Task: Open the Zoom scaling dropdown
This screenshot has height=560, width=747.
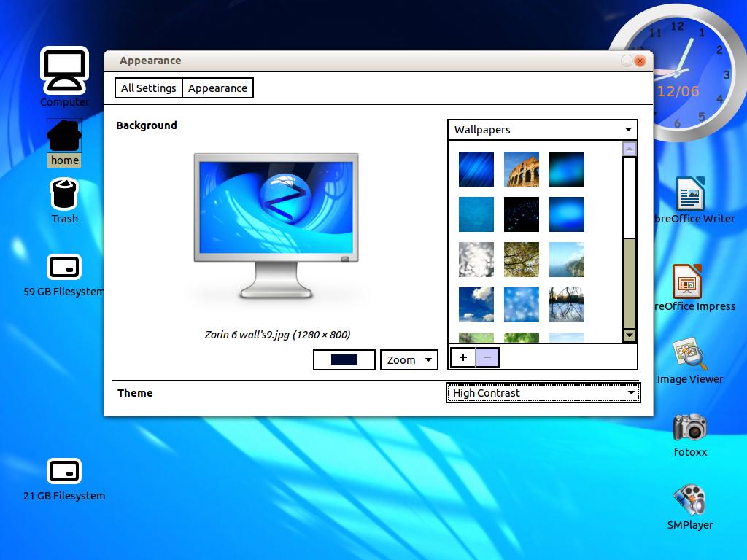Action: [x=409, y=360]
